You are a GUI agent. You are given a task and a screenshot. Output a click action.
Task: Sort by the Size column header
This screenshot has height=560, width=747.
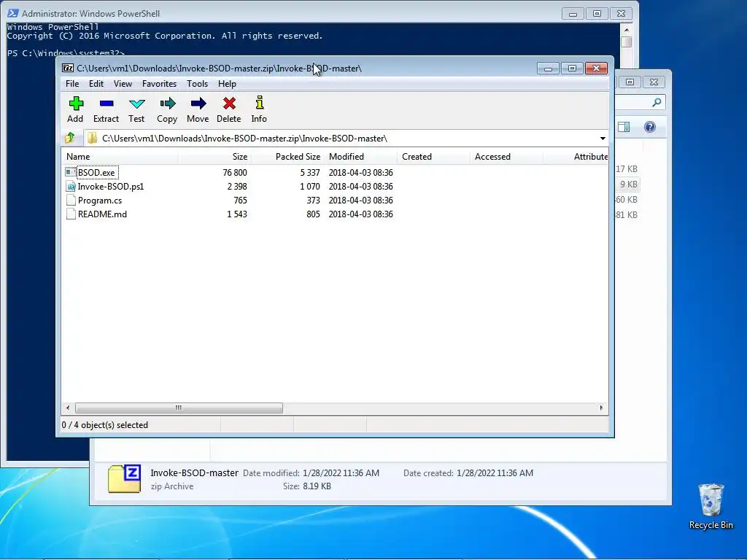tap(215, 157)
